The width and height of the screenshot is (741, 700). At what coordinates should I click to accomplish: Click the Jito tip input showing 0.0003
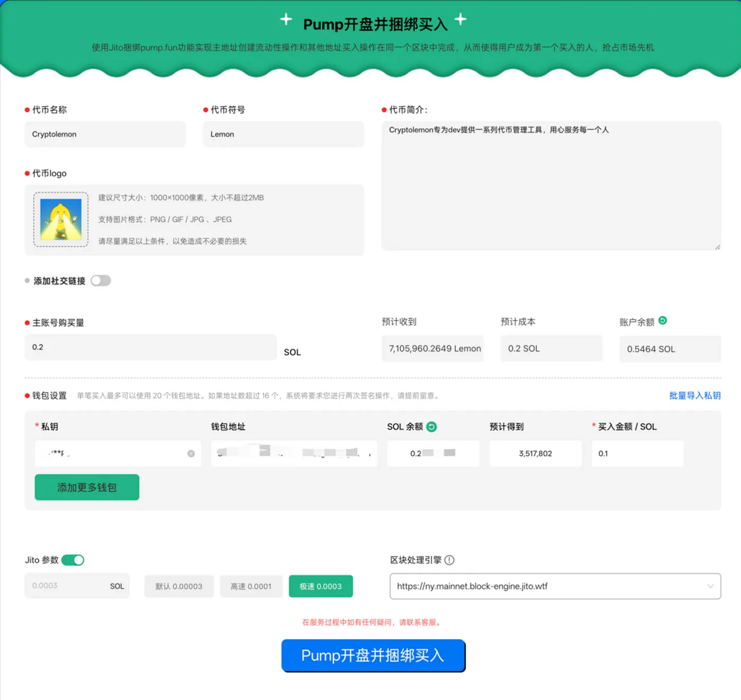pyautogui.click(x=77, y=586)
